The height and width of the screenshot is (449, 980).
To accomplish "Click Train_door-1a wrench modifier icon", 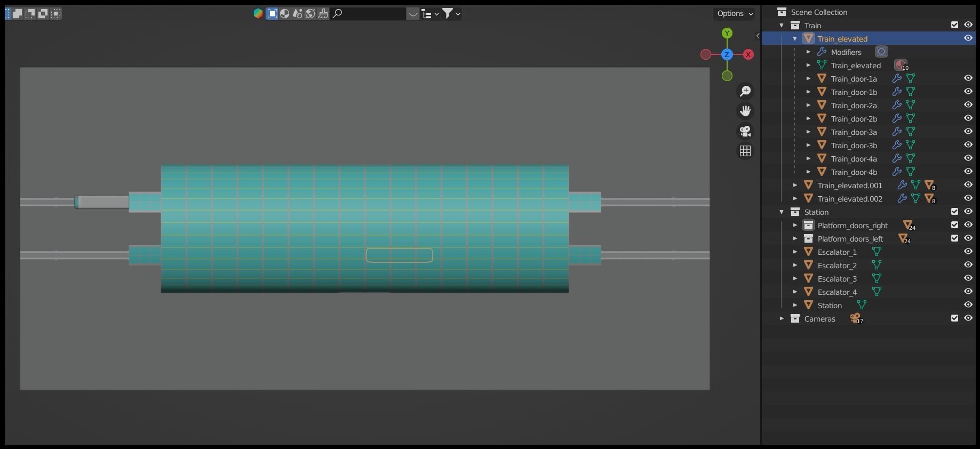I will click(x=897, y=78).
